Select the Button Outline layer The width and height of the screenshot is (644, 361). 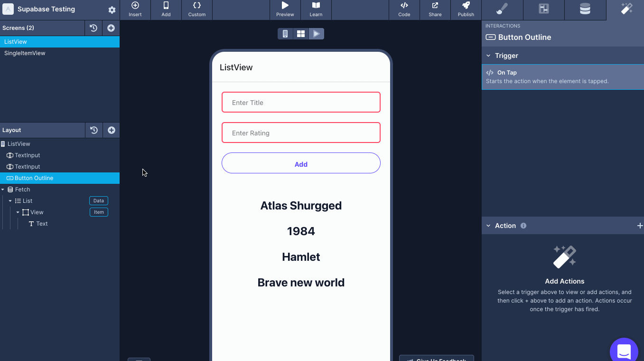(60, 178)
